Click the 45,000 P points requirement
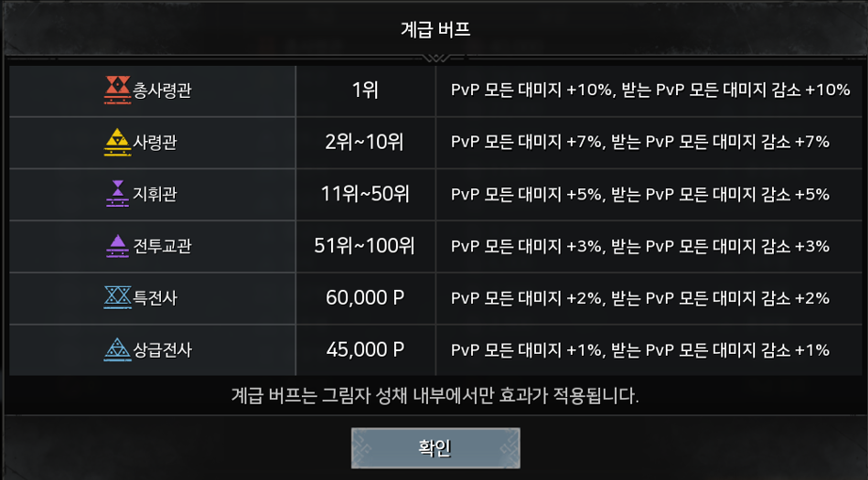868x480 pixels. click(x=365, y=349)
